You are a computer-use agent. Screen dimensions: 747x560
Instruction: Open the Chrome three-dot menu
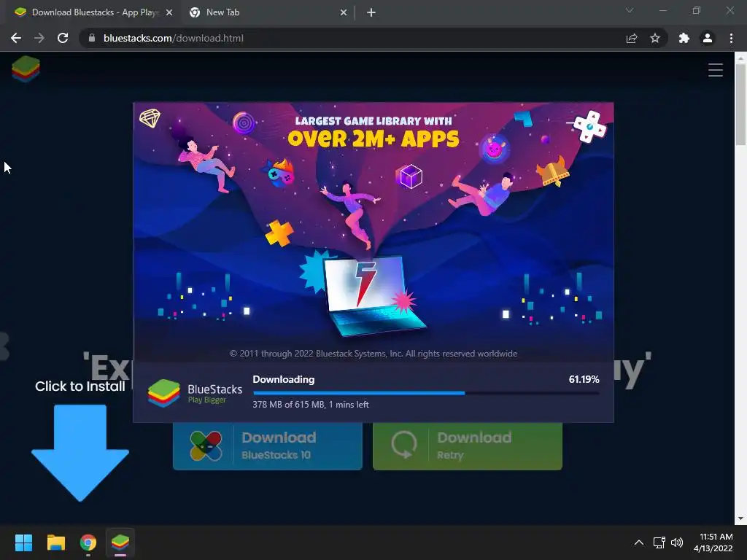731,38
